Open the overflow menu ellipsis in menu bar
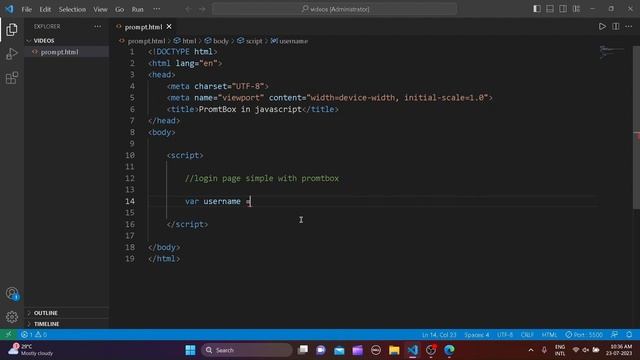The image size is (640, 360). click(x=156, y=9)
